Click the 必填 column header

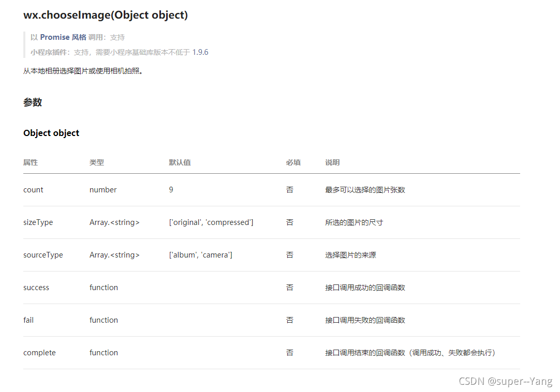click(x=293, y=162)
